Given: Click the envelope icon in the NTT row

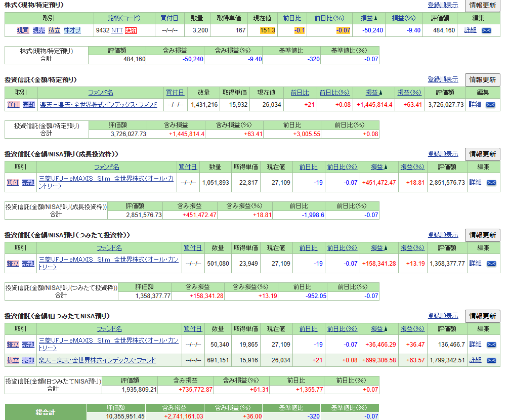Looking at the screenshot, I should click(486, 30).
